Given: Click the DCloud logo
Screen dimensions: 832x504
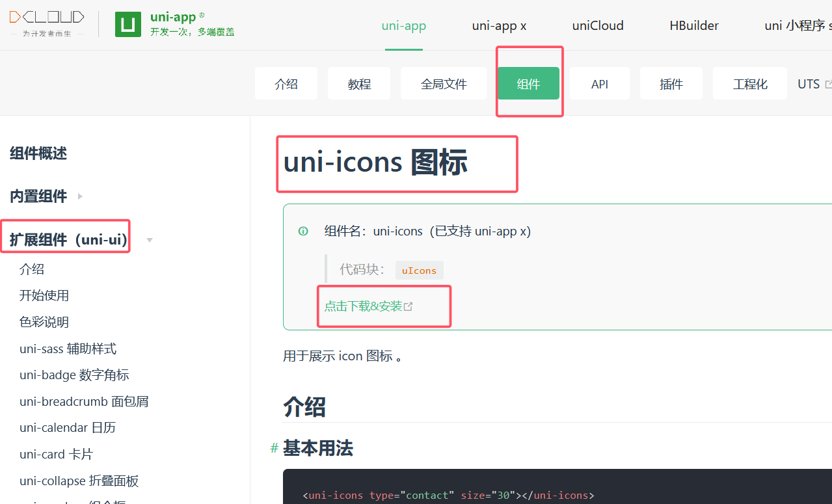Looking at the screenshot, I should pos(47,23).
